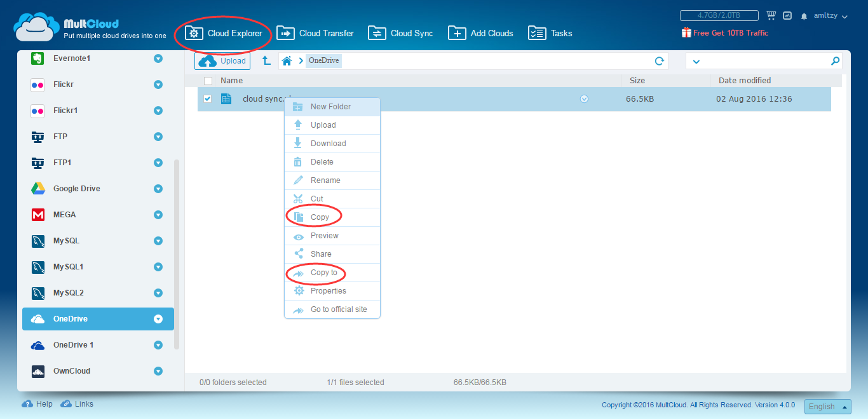
Task: Open the Help link
Action: click(37, 404)
